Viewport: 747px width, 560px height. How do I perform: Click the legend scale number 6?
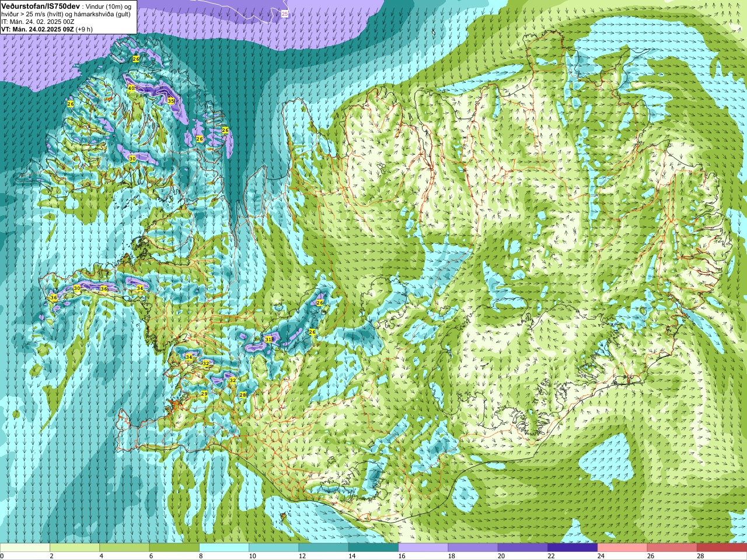151,556
